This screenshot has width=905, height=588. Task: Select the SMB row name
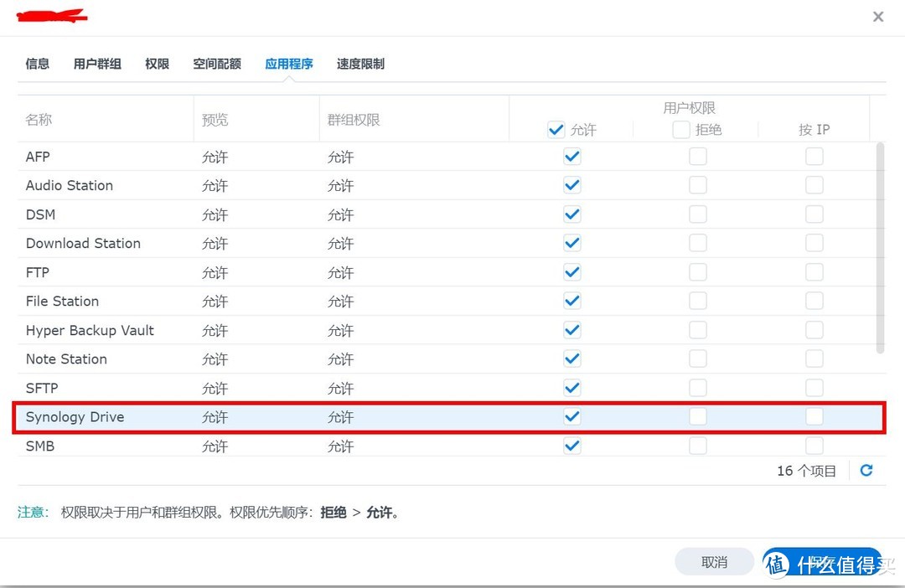click(x=40, y=446)
